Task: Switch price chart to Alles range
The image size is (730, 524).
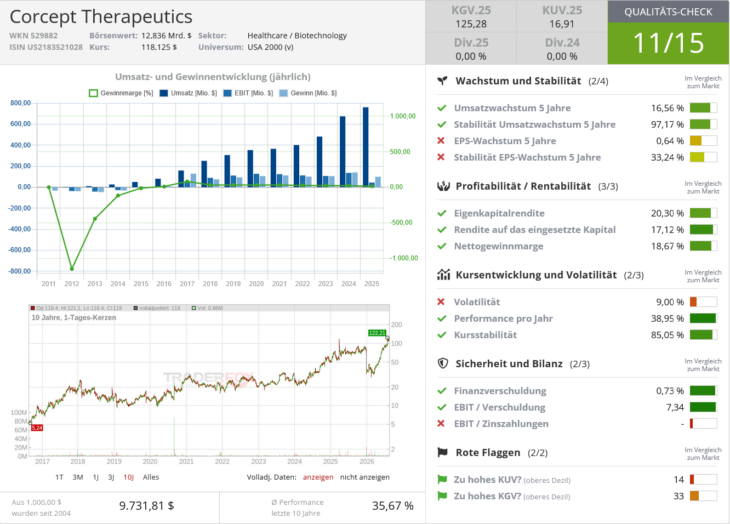Action: (151, 477)
